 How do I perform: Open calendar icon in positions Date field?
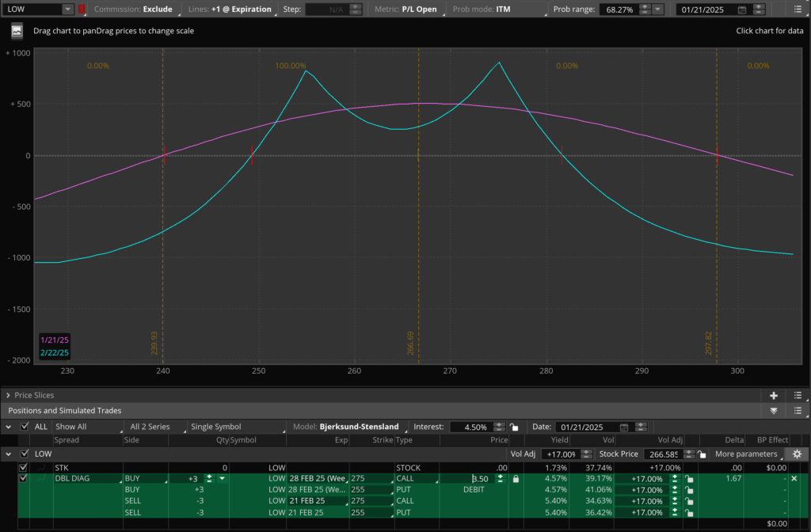tap(624, 427)
